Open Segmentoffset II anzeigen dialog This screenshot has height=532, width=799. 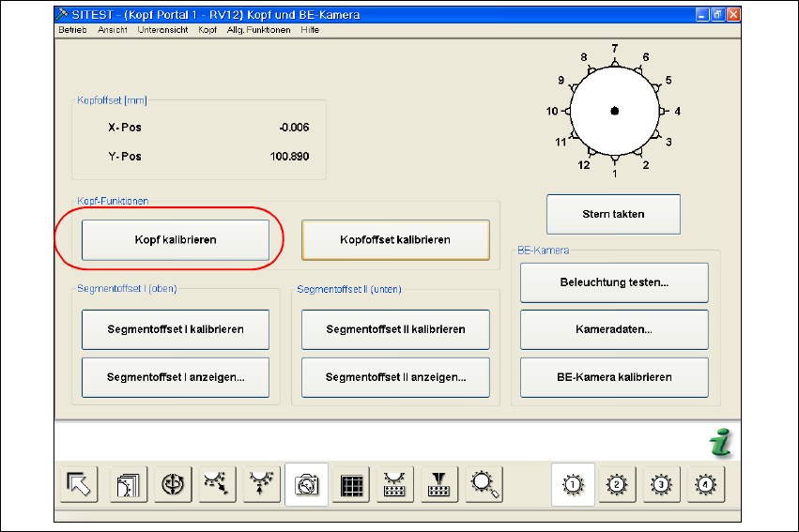(x=395, y=377)
